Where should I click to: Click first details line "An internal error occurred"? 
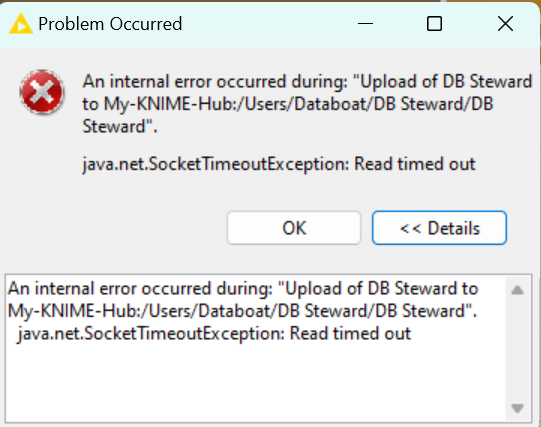pyautogui.click(x=243, y=289)
